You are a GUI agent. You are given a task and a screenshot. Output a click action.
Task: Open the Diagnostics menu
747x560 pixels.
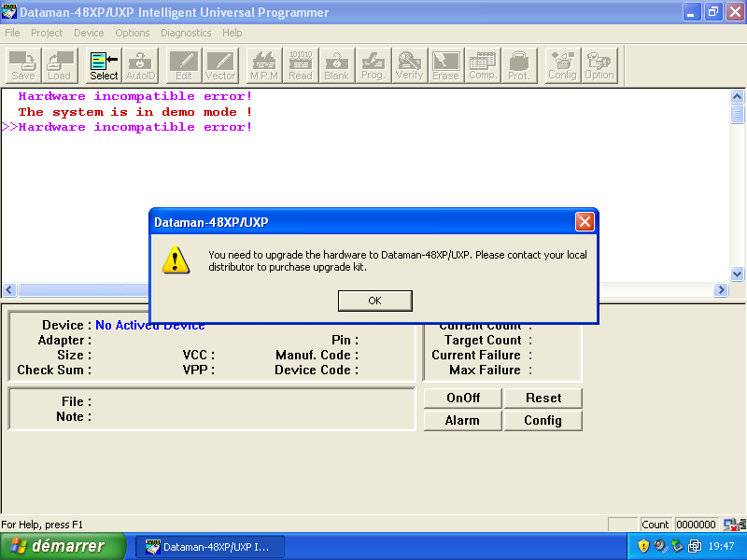[x=186, y=33]
